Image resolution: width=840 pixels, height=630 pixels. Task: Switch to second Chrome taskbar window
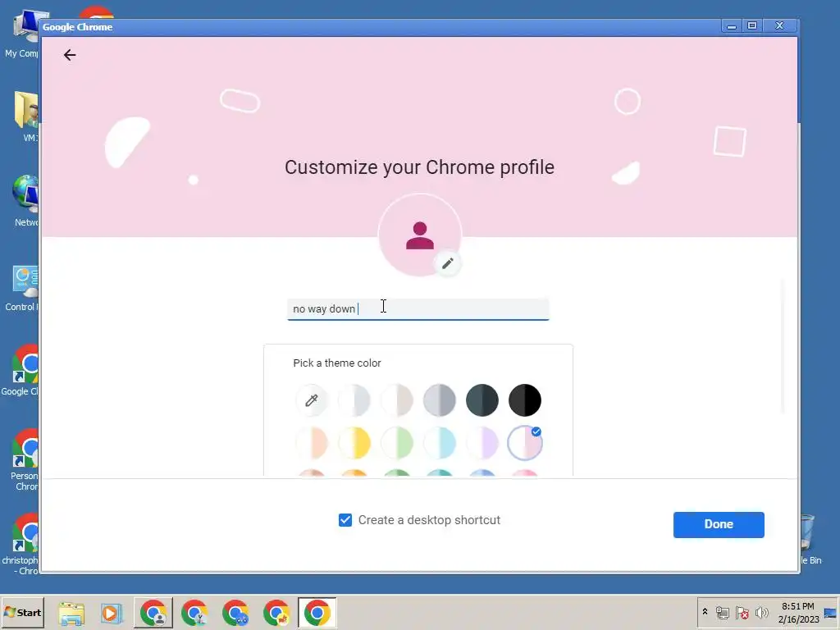194,613
